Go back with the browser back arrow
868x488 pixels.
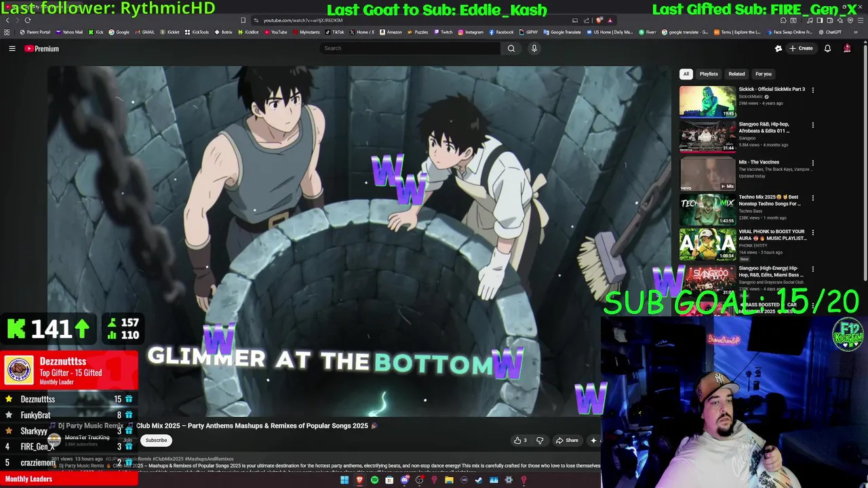click(7, 20)
